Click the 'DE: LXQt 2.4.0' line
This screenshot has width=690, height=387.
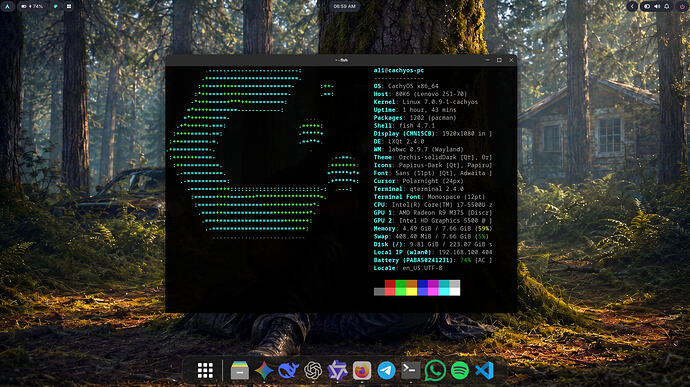[x=399, y=142]
